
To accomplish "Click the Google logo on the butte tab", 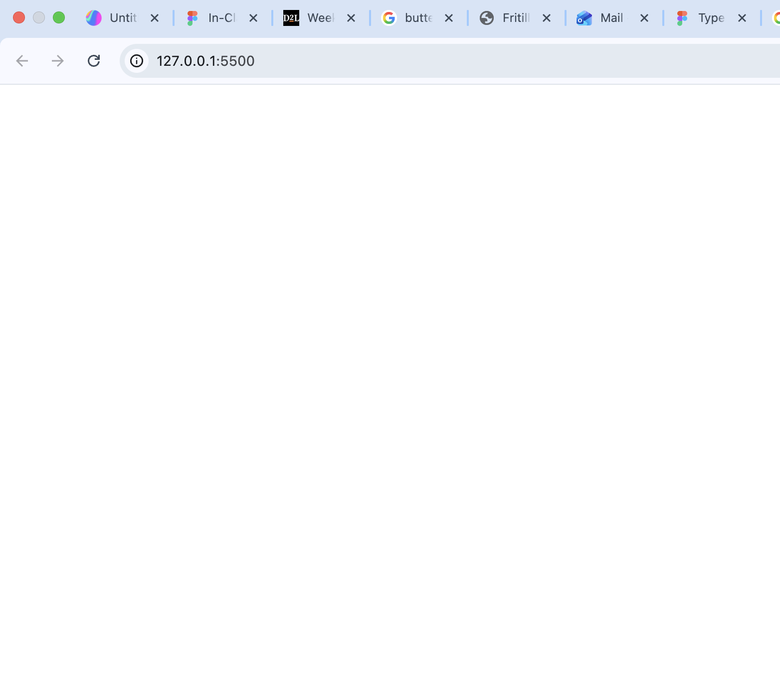I will pyautogui.click(x=389, y=18).
